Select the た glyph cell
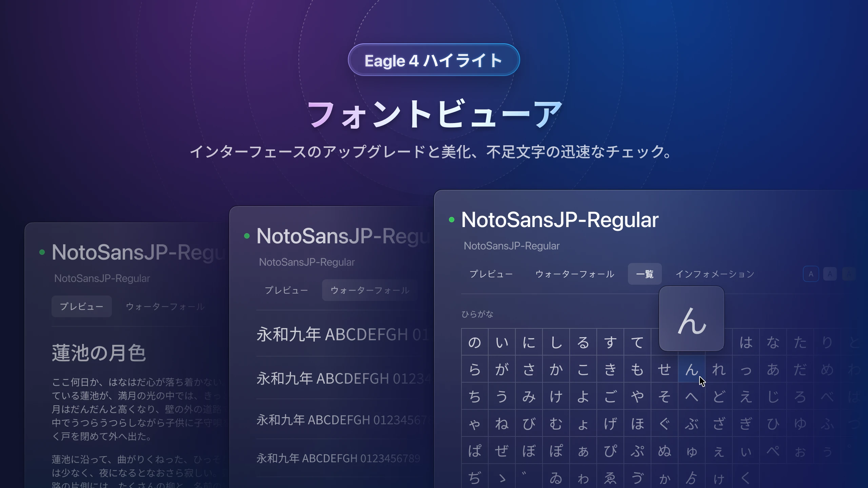This screenshot has height=488, width=868. click(x=800, y=342)
